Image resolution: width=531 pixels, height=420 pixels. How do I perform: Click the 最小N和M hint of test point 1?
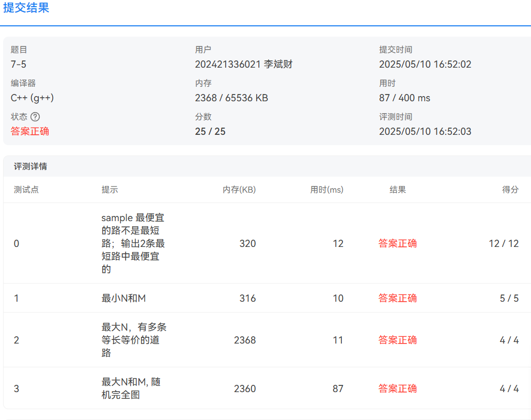[123, 298]
